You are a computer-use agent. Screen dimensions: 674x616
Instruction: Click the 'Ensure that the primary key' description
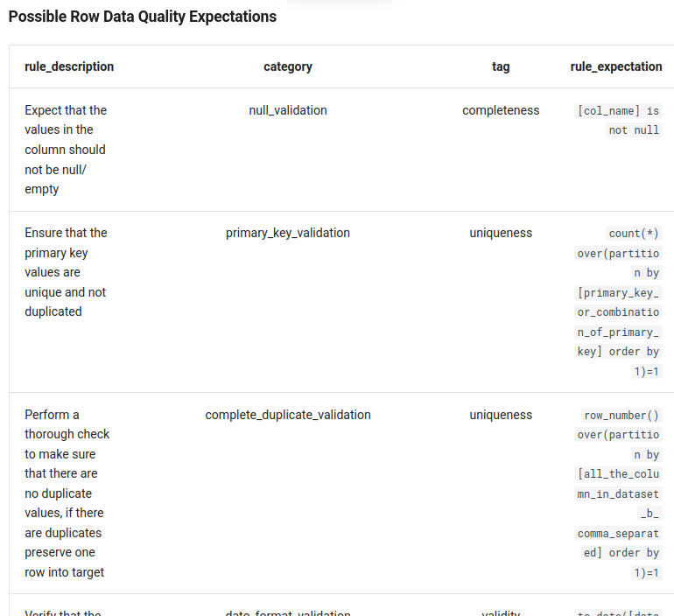point(66,272)
